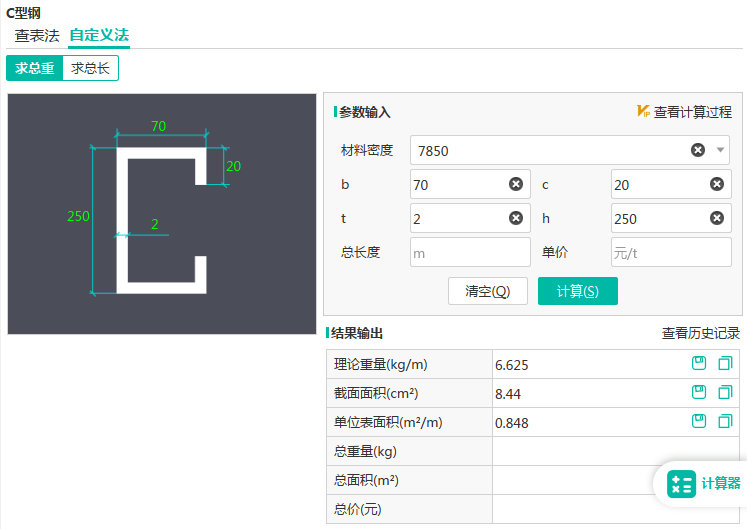Click the 理论重量(kg/m) label
The height and width of the screenshot is (529, 747).
[x=381, y=365]
